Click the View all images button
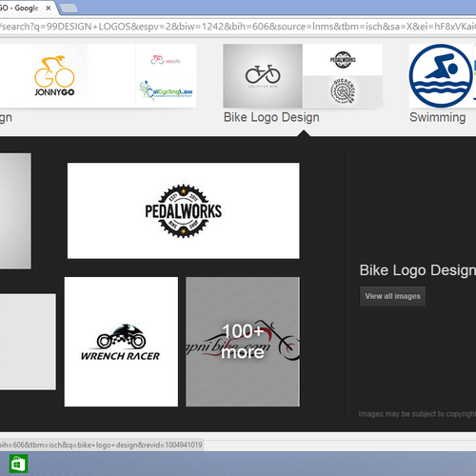 point(392,296)
